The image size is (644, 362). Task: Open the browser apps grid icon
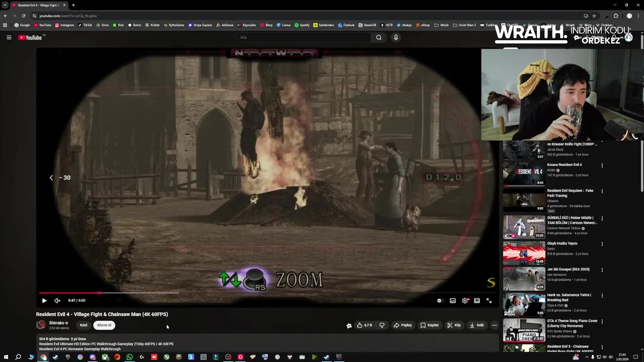point(5,25)
